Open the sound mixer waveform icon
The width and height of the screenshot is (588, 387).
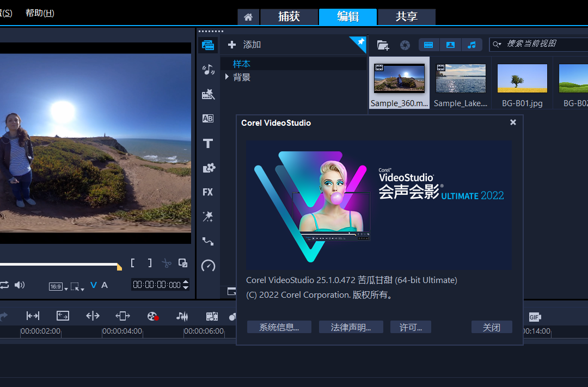click(182, 316)
